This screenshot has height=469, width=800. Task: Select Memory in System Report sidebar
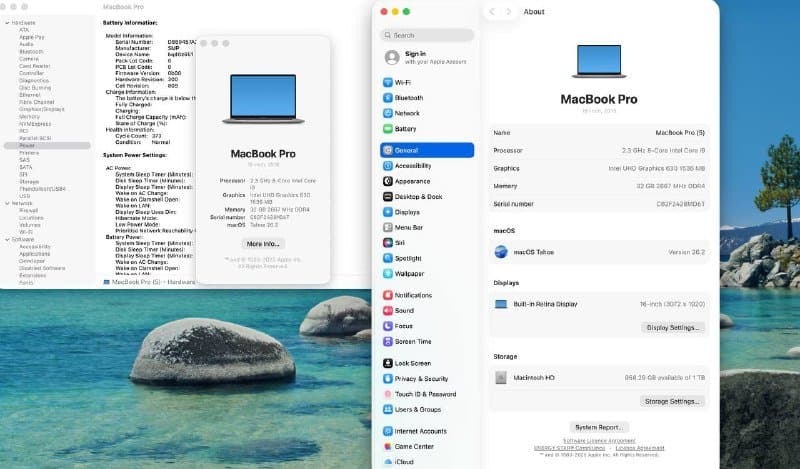(29, 116)
